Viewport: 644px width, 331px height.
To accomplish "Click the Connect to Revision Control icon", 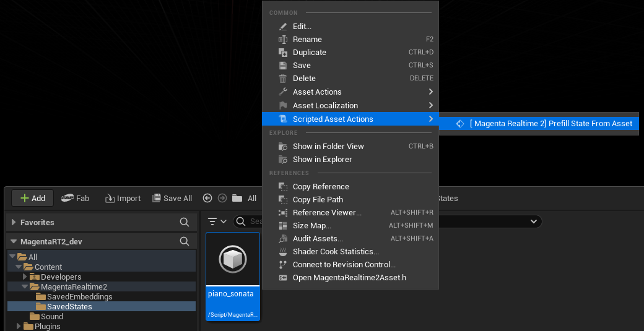I will point(282,265).
